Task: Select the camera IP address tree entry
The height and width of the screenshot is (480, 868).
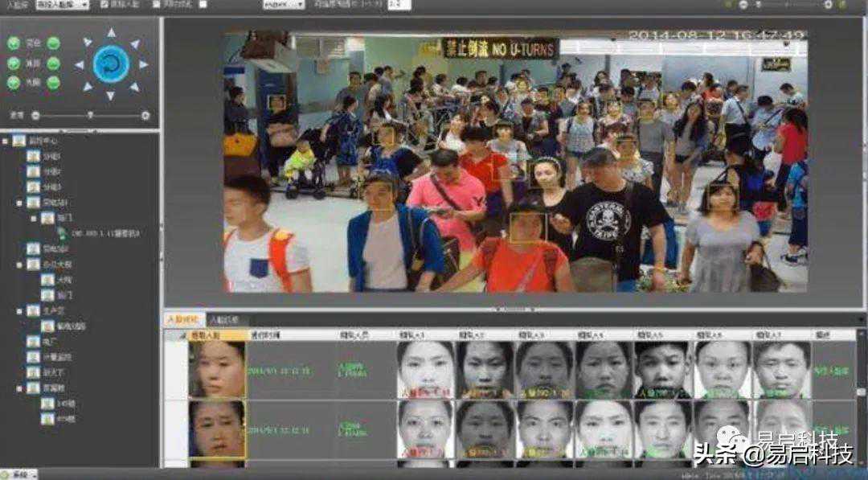Action: pyautogui.click(x=104, y=233)
